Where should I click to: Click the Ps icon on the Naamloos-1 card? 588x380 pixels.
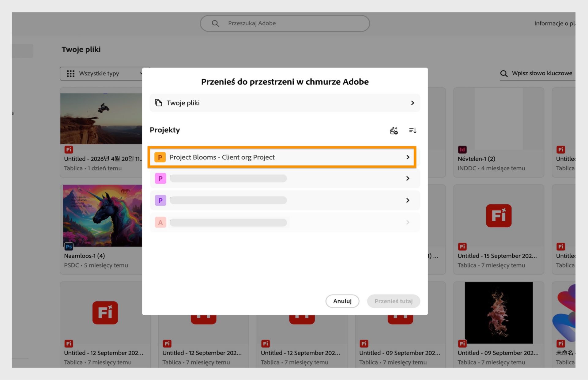69,246
